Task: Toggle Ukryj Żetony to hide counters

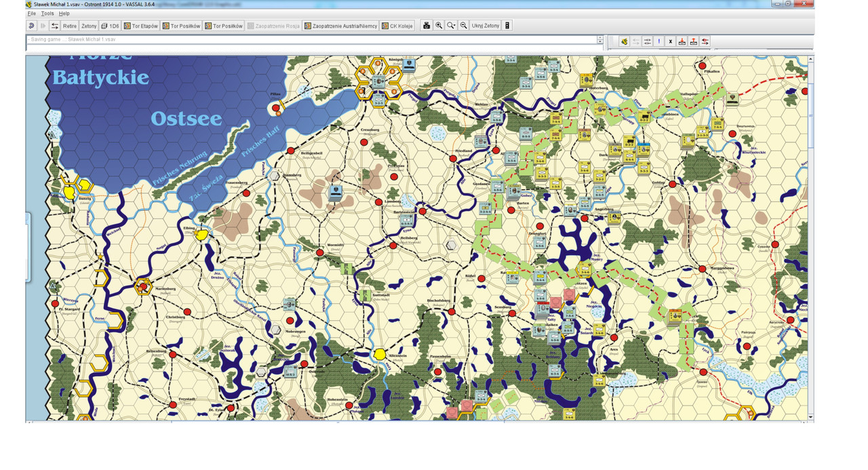Action: click(x=485, y=26)
